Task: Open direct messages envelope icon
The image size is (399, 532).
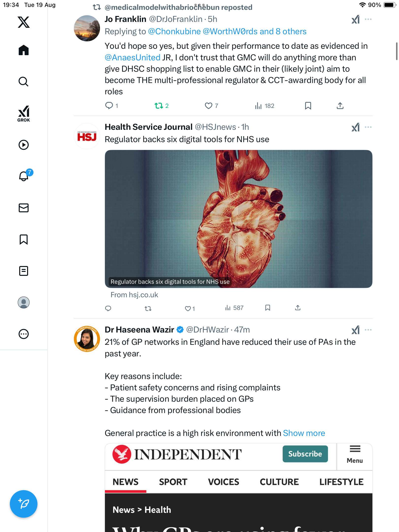Action: click(24, 208)
